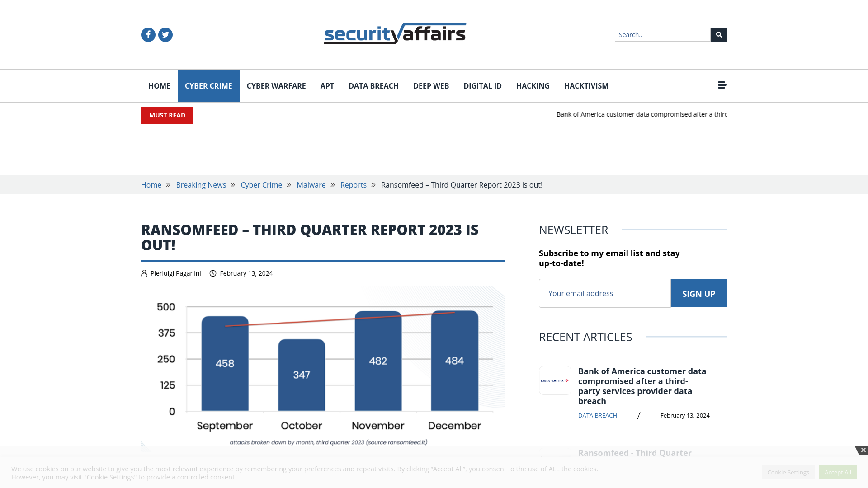Click the SIGN UP newsletter button

pyautogui.click(x=698, y=292)
